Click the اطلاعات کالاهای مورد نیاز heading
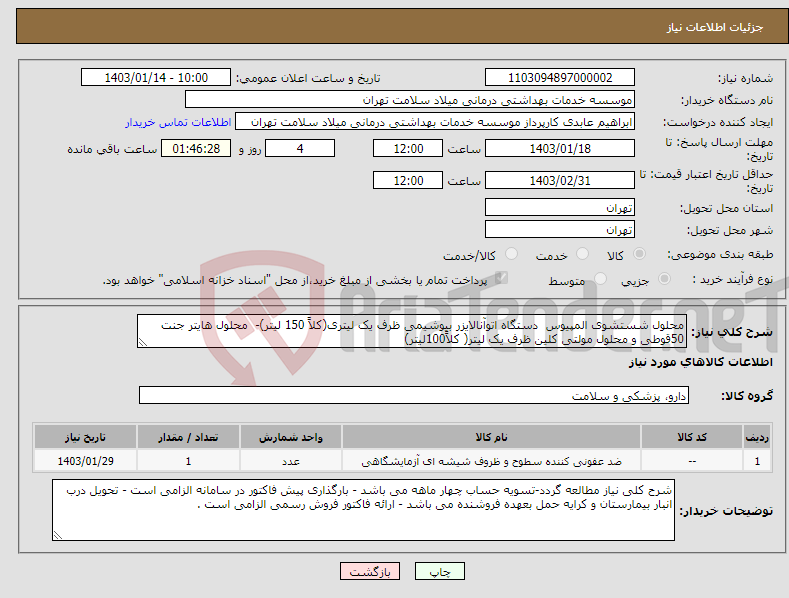789x598 pixels. 700,362
